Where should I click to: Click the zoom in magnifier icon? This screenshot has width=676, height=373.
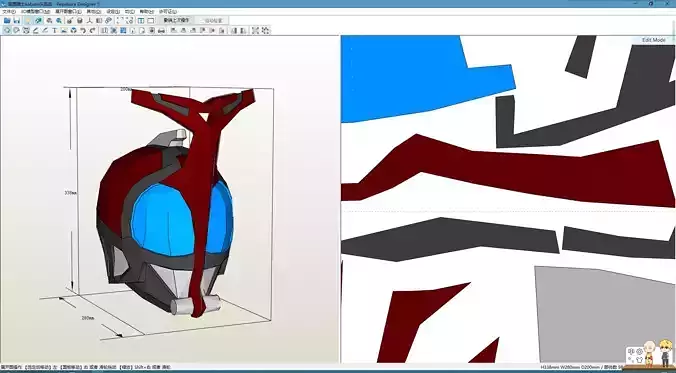pyautogui.click(x=59, y=20)
